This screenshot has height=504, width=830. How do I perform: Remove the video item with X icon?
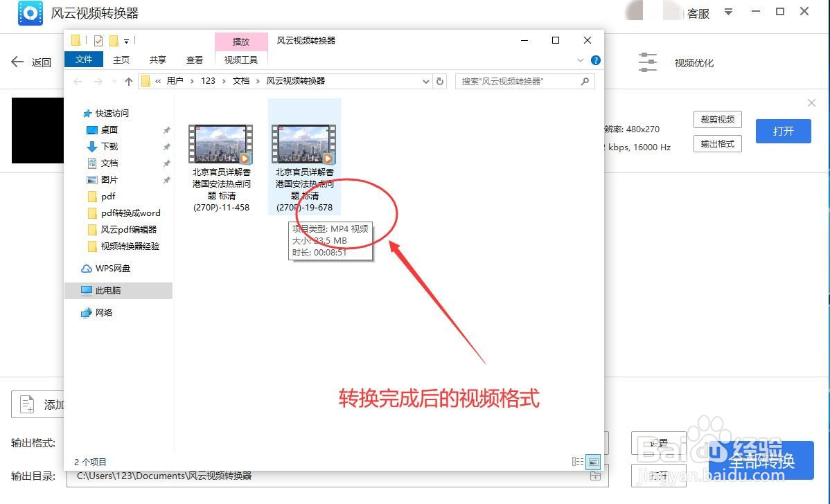811,102
